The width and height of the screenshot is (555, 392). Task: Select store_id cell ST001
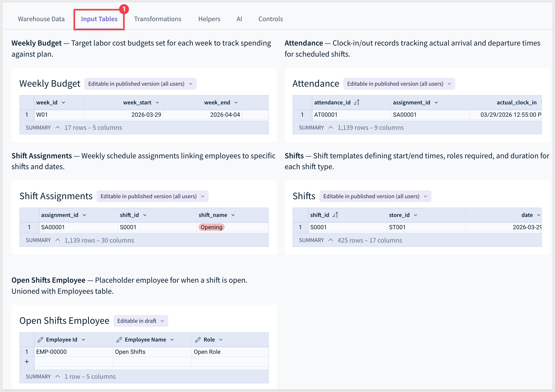[426, 227]
